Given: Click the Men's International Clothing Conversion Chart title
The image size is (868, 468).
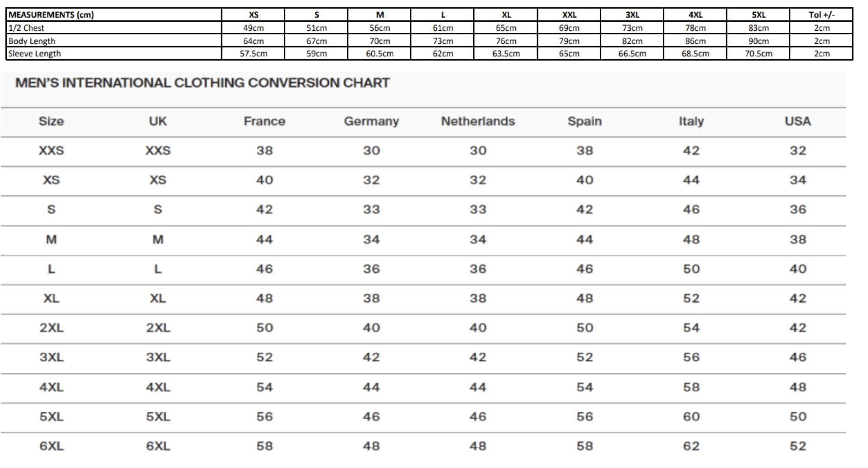Looking at the screenshot, I should [202, 83].
